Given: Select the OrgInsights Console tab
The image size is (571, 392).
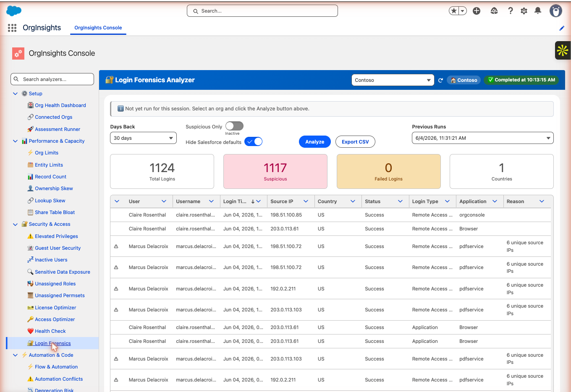Looking at the screenshot, I should [98, 28].
